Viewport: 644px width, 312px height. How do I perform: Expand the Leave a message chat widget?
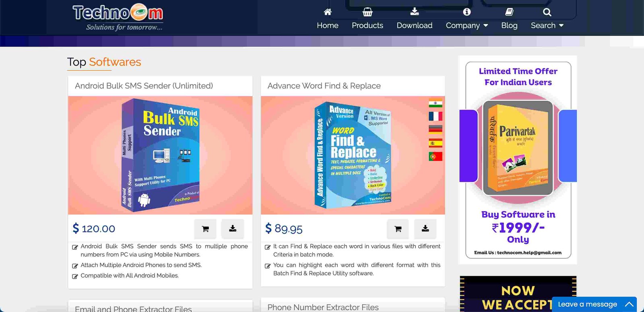pos(594,304)
